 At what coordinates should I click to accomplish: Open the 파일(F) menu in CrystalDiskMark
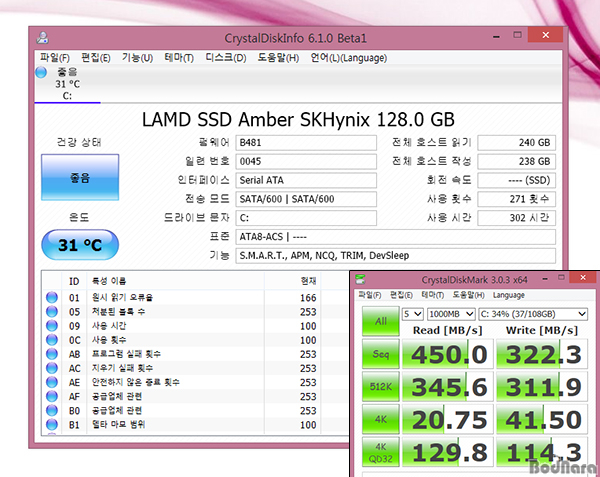[370, 295]
